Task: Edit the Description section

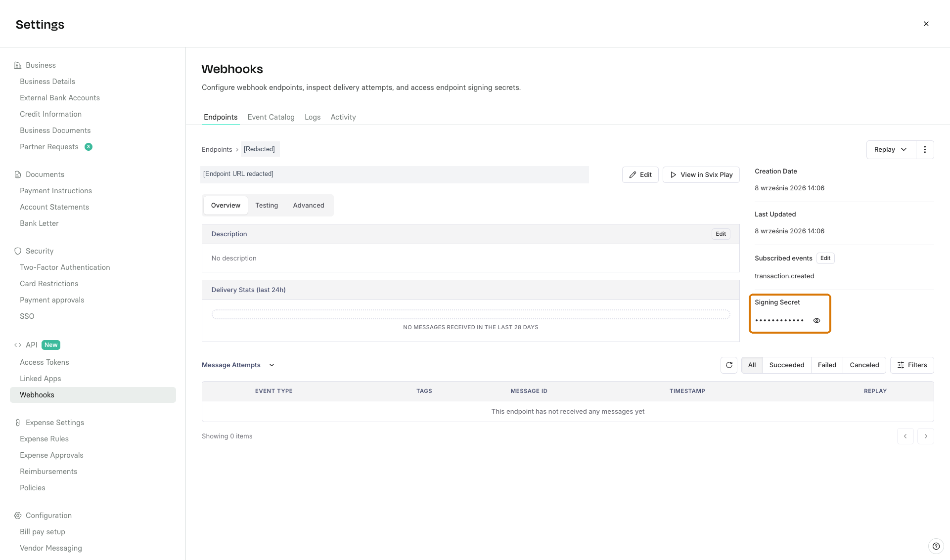Action: pos(721,234)
